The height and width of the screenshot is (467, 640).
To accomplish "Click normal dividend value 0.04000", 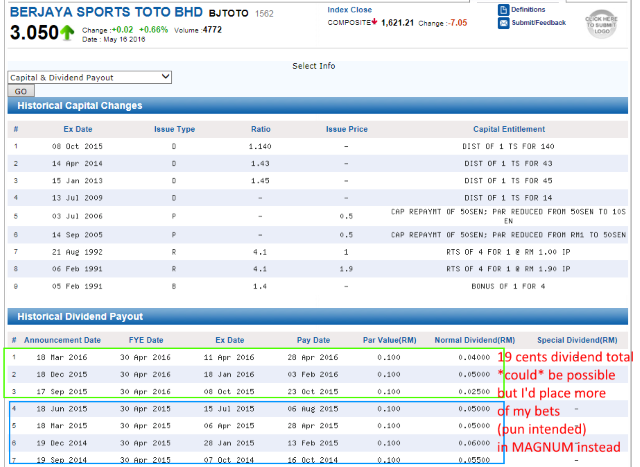I will pyautogui.click(x=474, y=357).
